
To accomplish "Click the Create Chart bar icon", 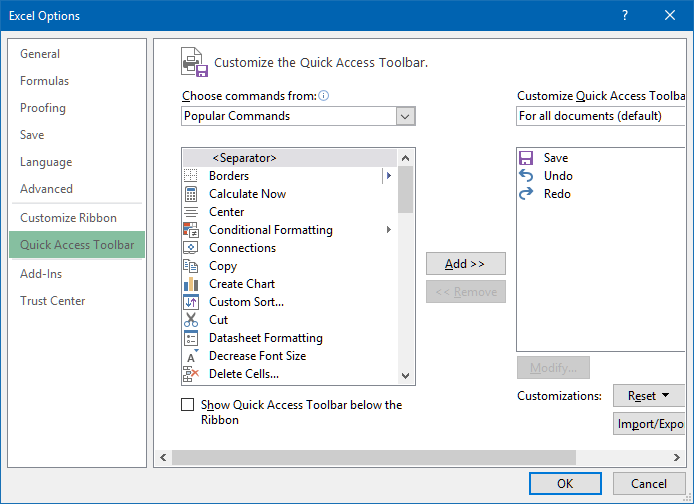I will click(x=191, y=284).
